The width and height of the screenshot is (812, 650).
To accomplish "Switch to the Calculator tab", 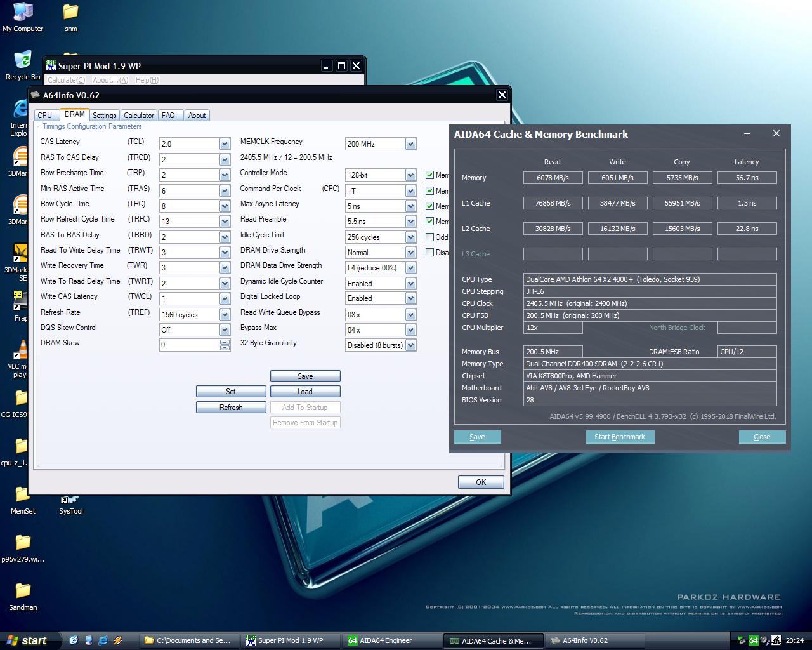I will 138,115.
